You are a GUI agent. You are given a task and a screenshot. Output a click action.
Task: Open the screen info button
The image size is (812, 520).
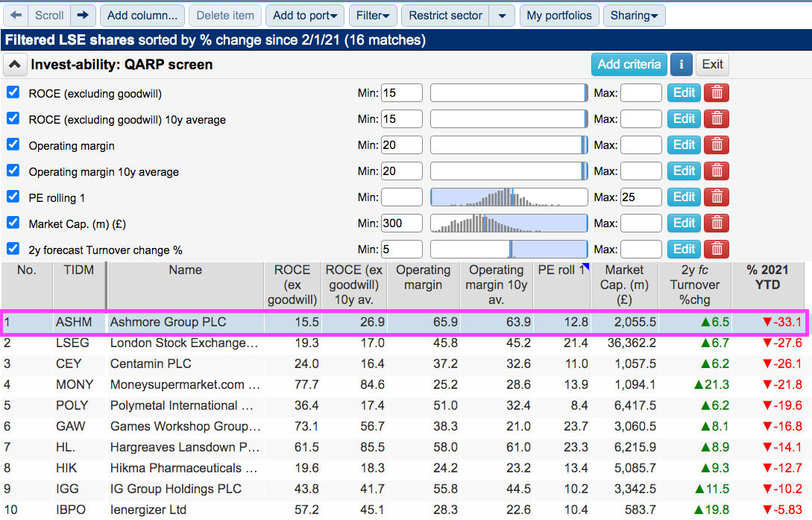pyautogui.click(x=682, y=64)
